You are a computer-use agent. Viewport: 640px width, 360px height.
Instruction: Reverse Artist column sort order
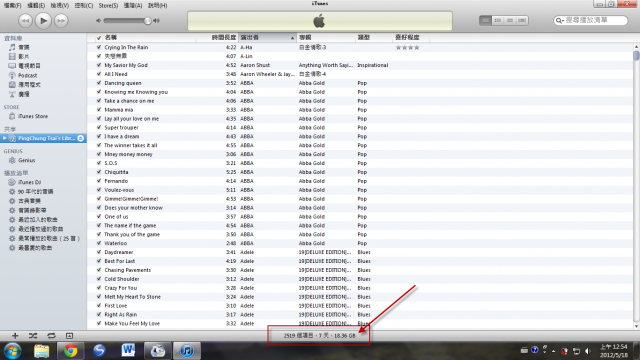click(x=267, y=38)
